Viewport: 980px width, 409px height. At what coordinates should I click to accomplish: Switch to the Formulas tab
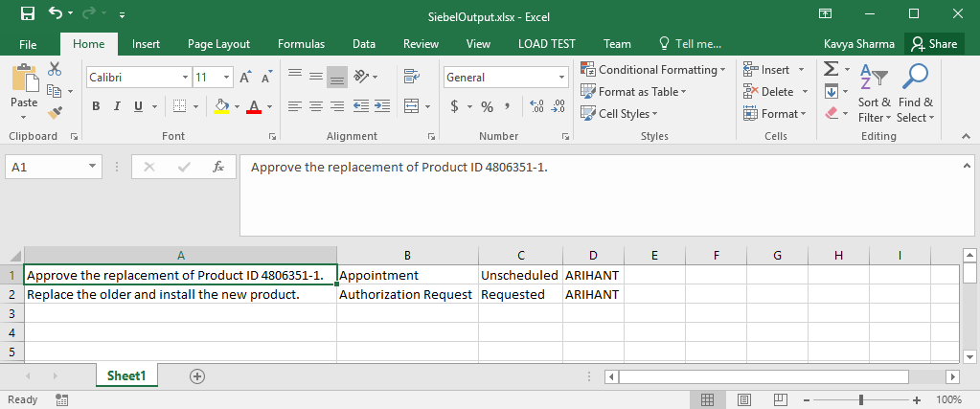[x=301, y=44]
